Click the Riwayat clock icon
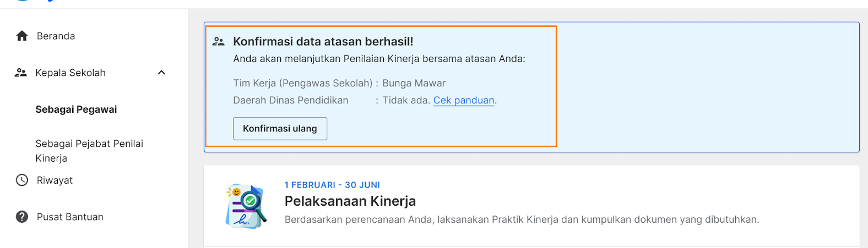This screenshot has width=868, height=248. pos(22,180)
